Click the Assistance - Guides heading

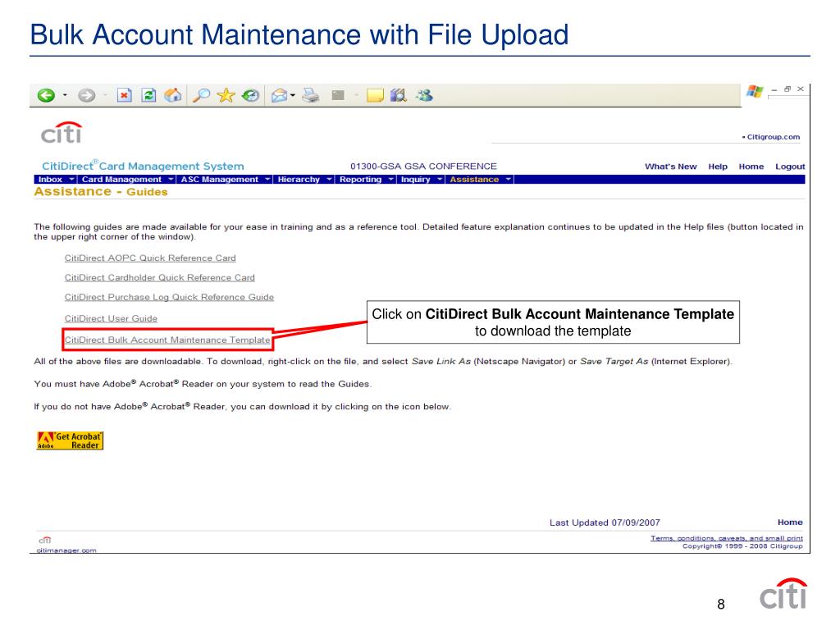(x=101, y=192)
